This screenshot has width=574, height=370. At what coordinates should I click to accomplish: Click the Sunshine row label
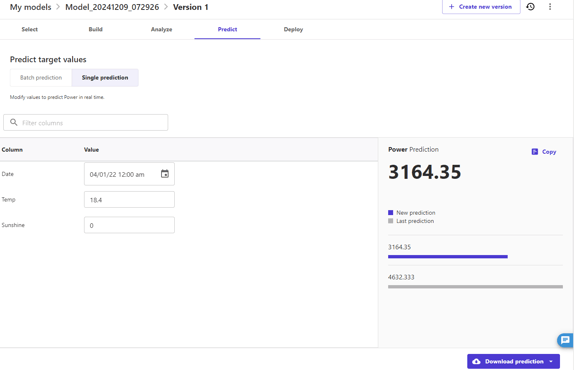pos(13,225)
